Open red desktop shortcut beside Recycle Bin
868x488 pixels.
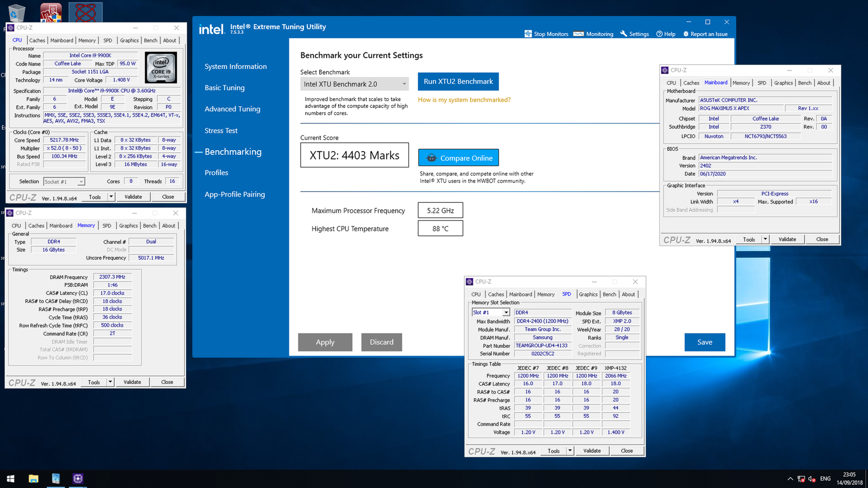51,12
